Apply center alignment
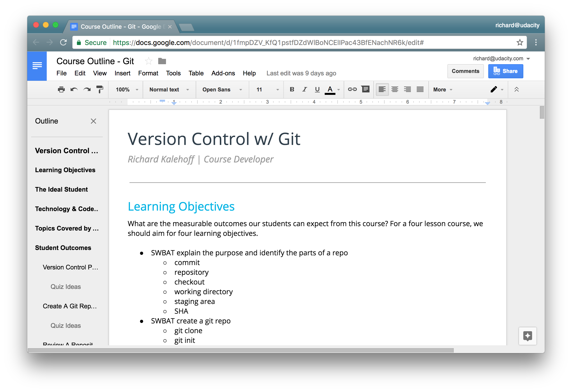 coord(395,89)
